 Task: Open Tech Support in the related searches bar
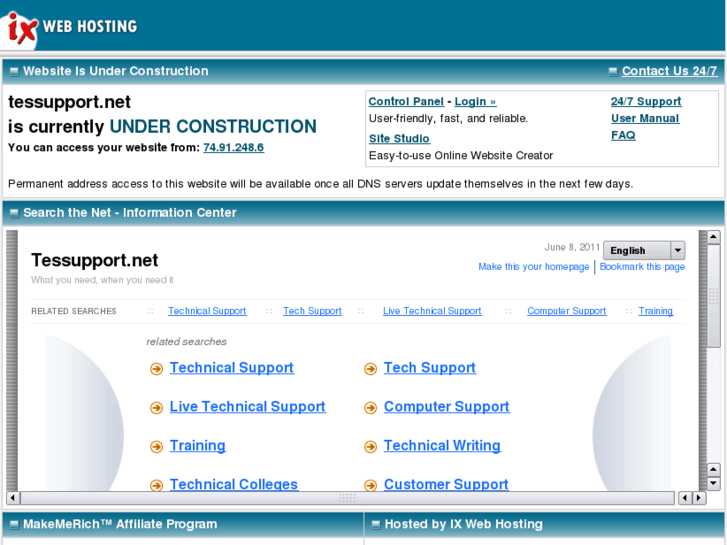pyautogui.click(x=312, y=311)
